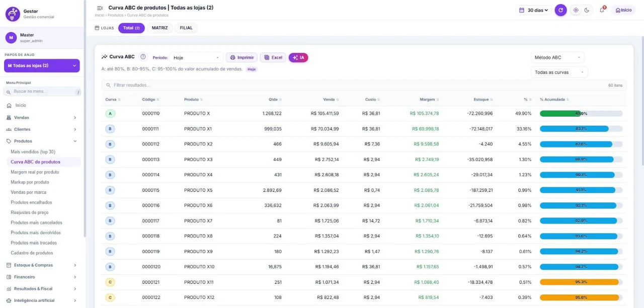Click the Inteligência artificial sidebar icon
Screen dimensions: 644x308
[x=9, y=300]
